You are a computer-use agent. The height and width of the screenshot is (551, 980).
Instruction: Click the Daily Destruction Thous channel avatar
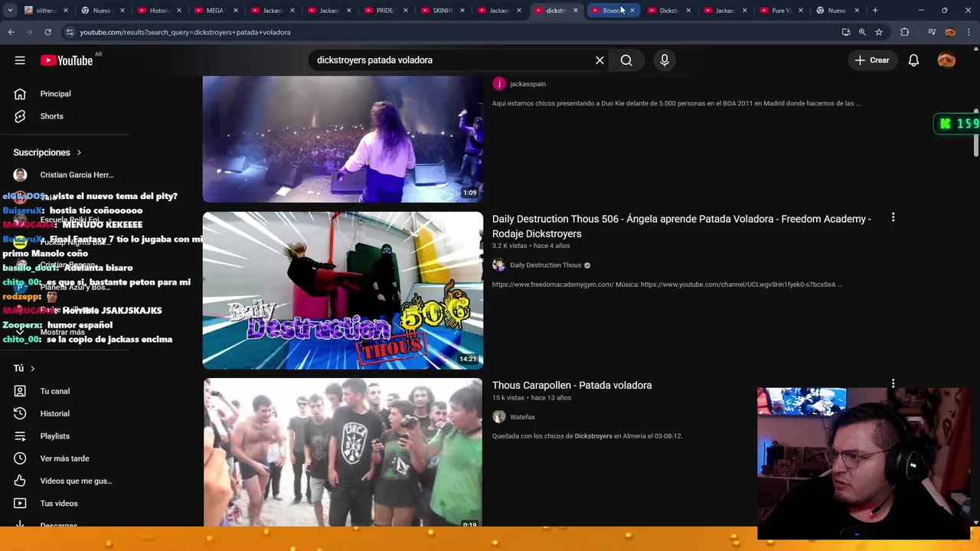[499, 265]
